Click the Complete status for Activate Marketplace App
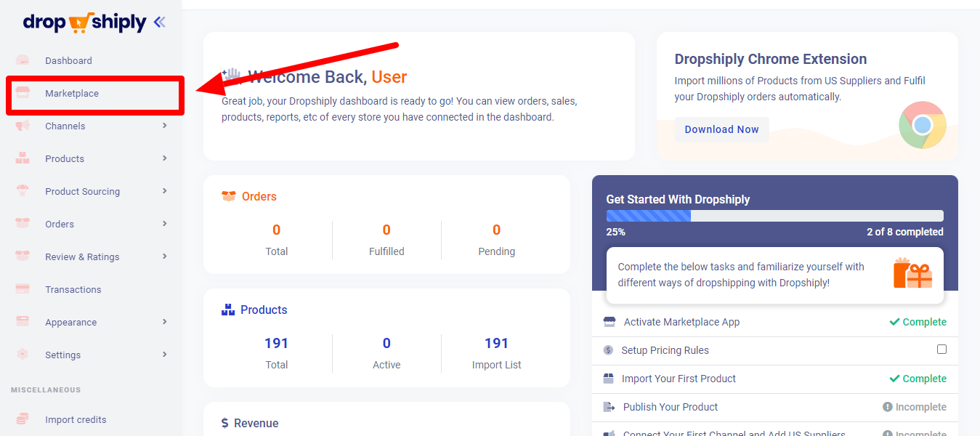The width and height of the screenshot is (980, 436). 918,322
